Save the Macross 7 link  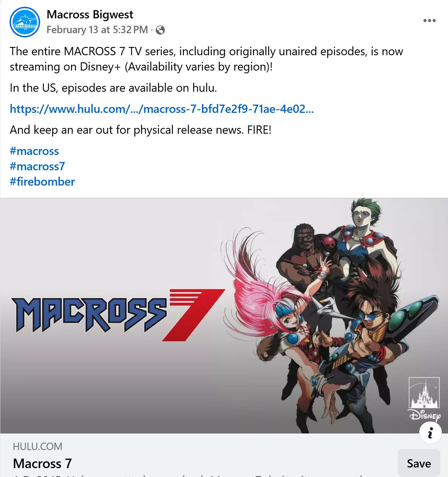pyautogui.click(x=419, y=463)
